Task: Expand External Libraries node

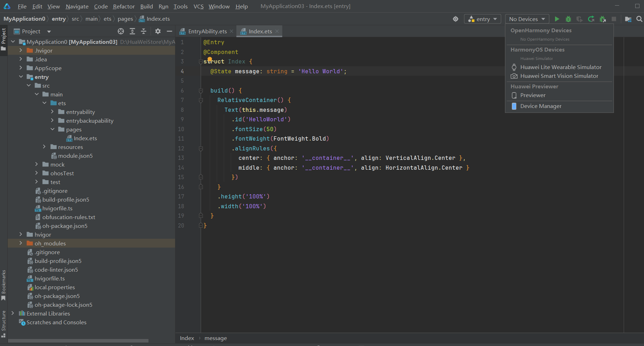Action: point(13,313)
